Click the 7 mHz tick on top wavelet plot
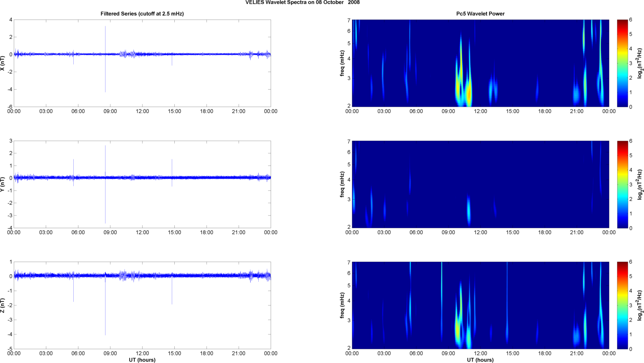This screenshot has width=644, height=363. coord(349,20)
